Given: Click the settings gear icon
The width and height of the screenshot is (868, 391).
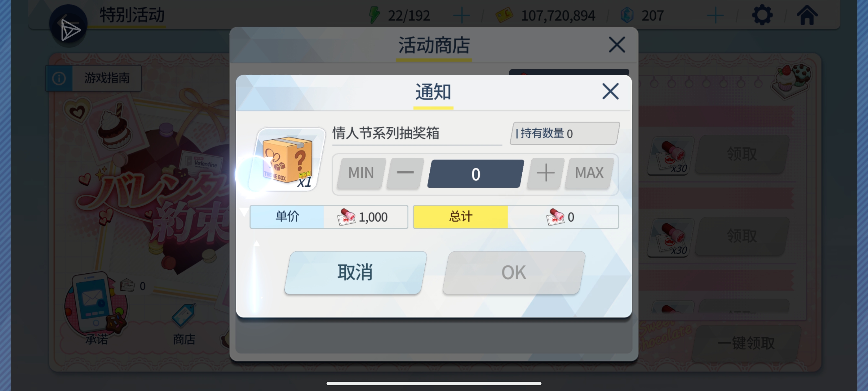Looking at the screenshot, I should (x=762, y=15).
